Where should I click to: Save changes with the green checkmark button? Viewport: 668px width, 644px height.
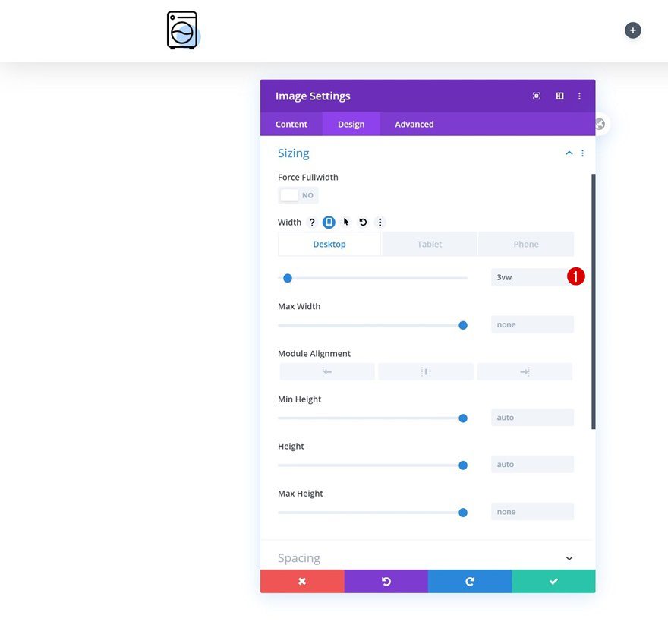pyautogui.click(x=553, y=580)
